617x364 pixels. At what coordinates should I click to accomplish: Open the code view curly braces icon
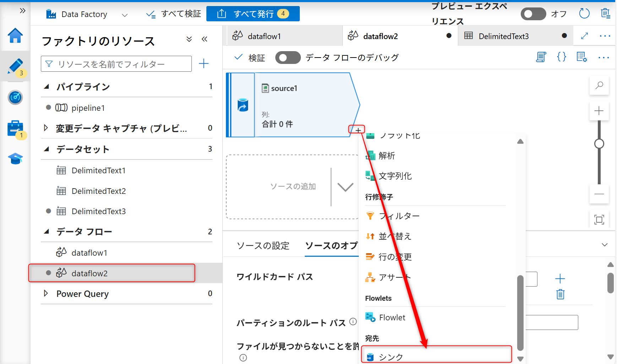561,57
